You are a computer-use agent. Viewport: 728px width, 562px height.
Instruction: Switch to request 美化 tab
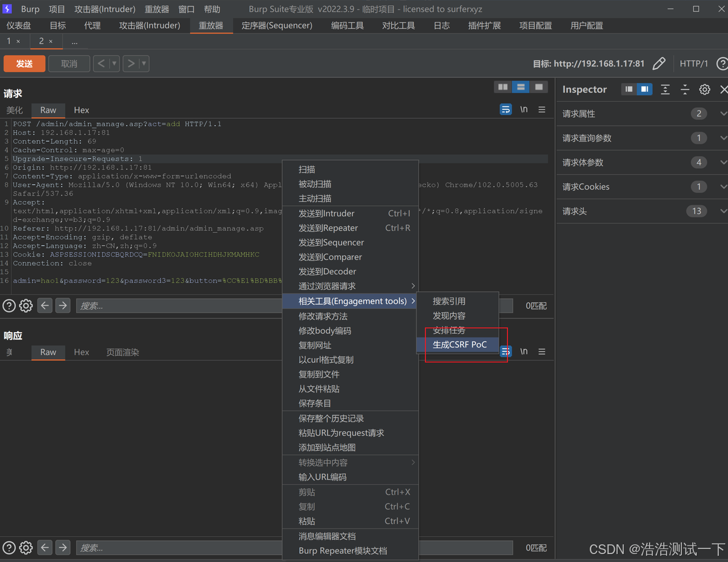(x=15, y=110)
